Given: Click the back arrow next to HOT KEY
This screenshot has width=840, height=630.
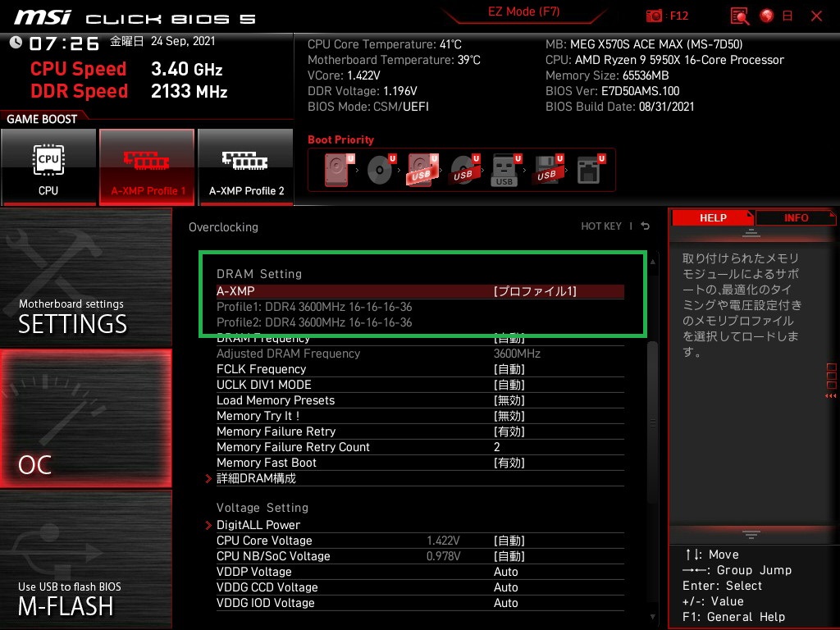Looking at the screenshot, I should pyautogui.click(x=645, y=226).
